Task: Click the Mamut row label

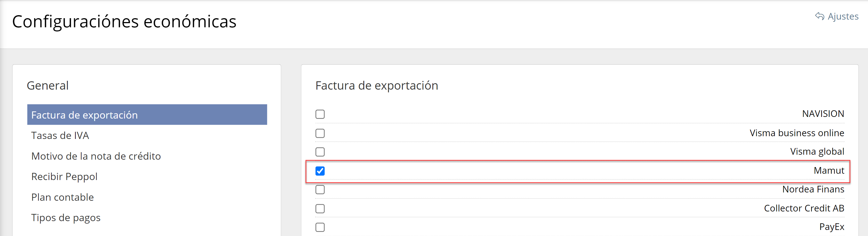Action: click(829, 171)
